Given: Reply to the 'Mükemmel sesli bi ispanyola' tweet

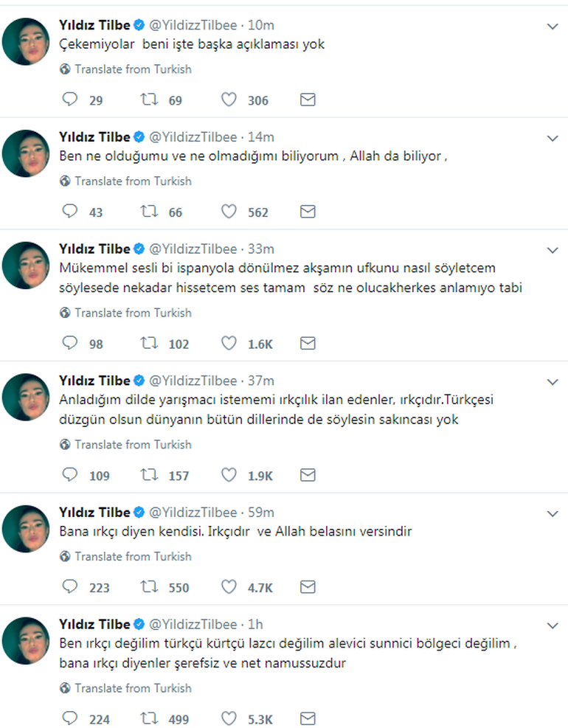Looking at the screenshot, I should click(69, 343).
